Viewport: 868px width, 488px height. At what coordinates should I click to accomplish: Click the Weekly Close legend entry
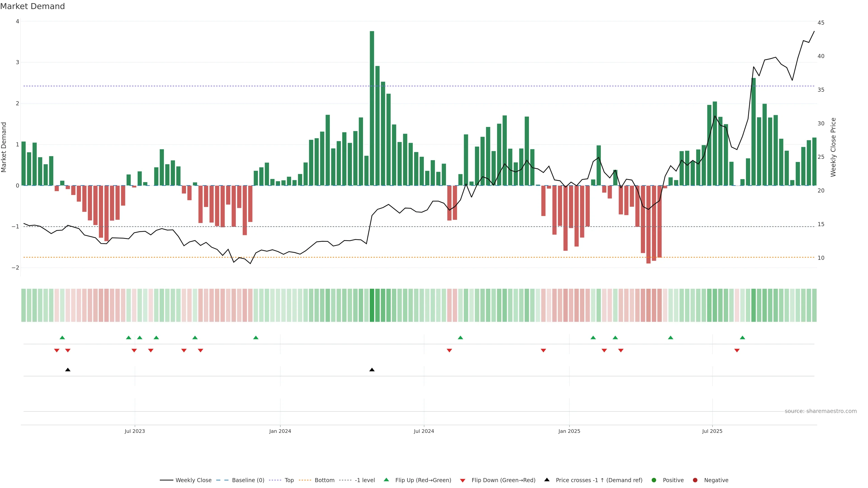(x=193, y=480)
